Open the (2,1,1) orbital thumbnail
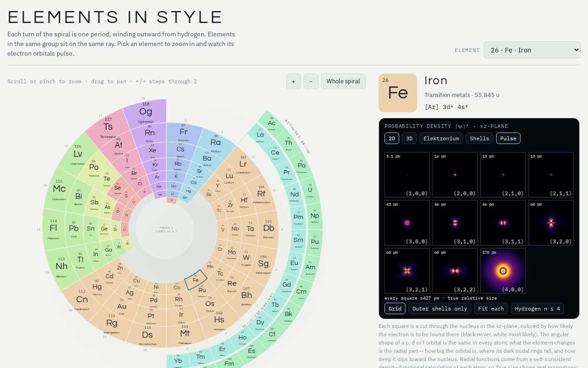Screen dimensions: 588x368 point(551,175)
